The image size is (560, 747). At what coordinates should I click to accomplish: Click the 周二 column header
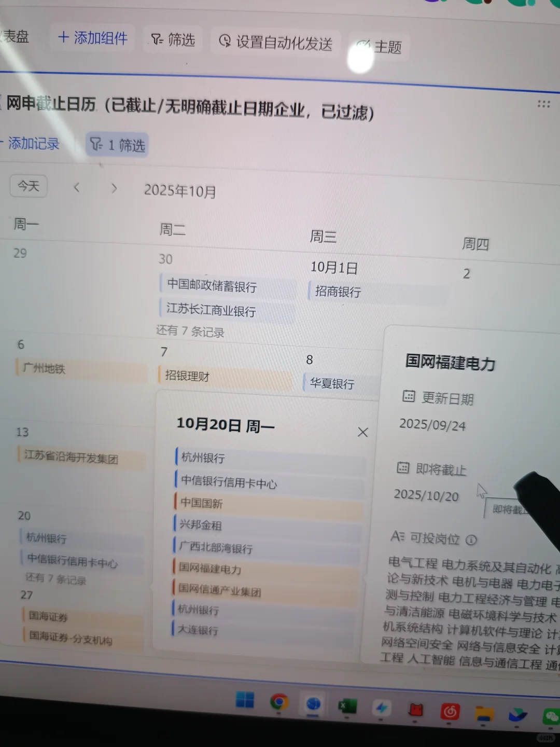point(173,229)
